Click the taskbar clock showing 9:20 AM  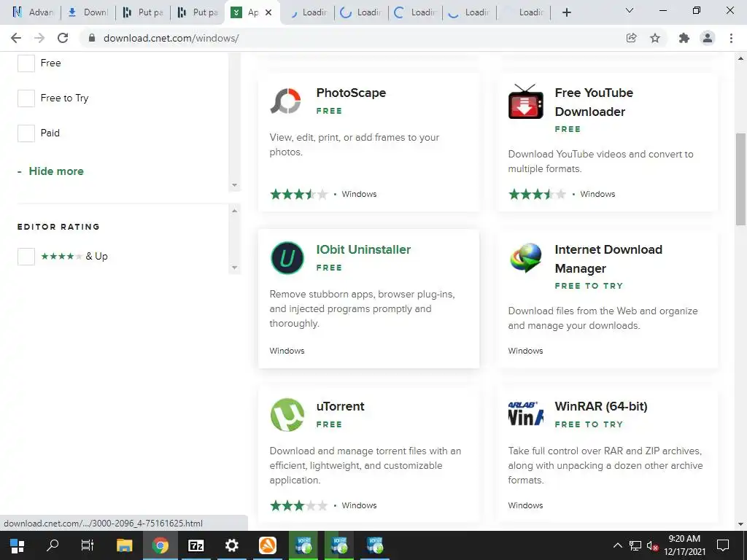(684, 545)
